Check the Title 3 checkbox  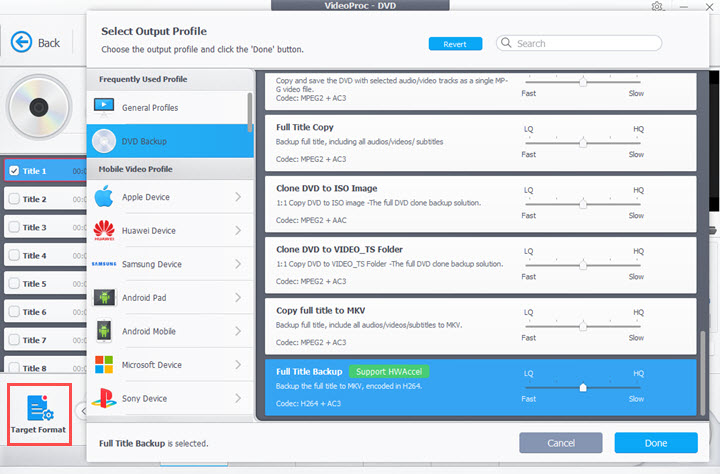14,227
